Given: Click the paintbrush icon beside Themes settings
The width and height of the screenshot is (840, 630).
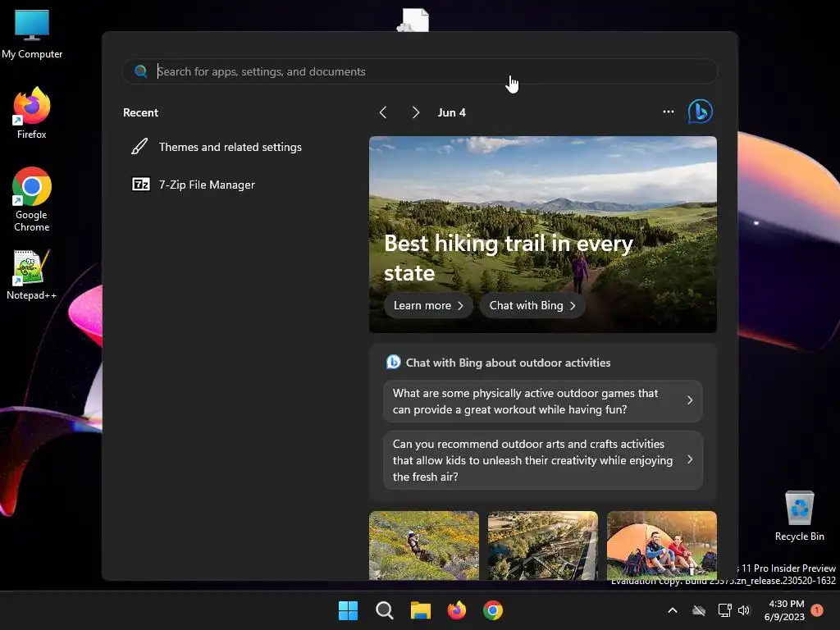Looking at the screenshot, I should (x=139, y=146).
